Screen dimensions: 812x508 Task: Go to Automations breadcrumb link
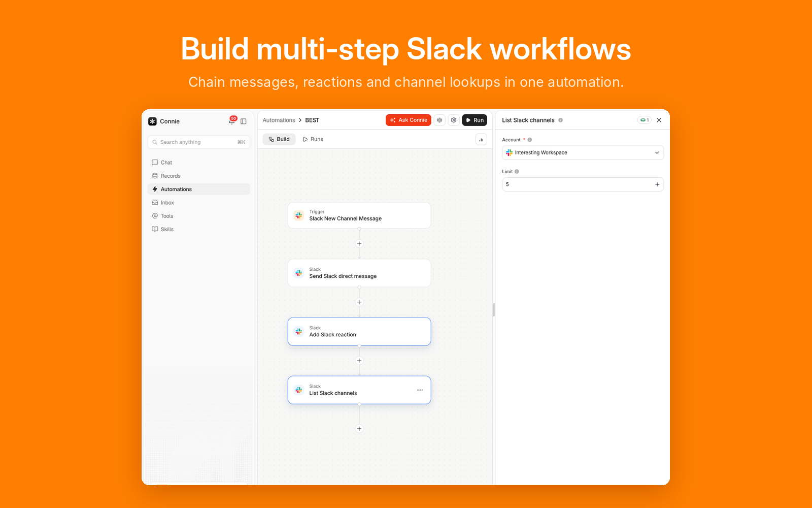click(279, 120)
